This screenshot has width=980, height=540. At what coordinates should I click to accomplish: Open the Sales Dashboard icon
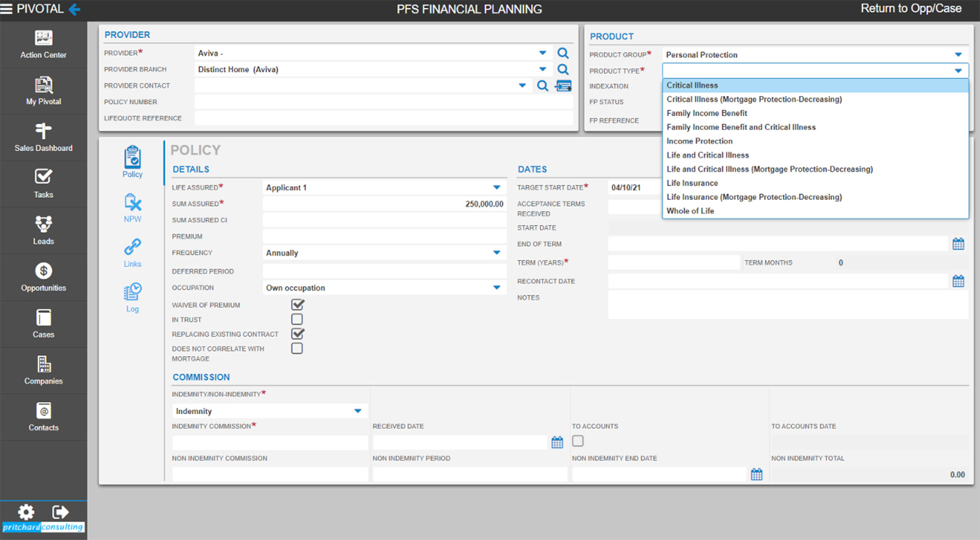[x=43, y=137]
